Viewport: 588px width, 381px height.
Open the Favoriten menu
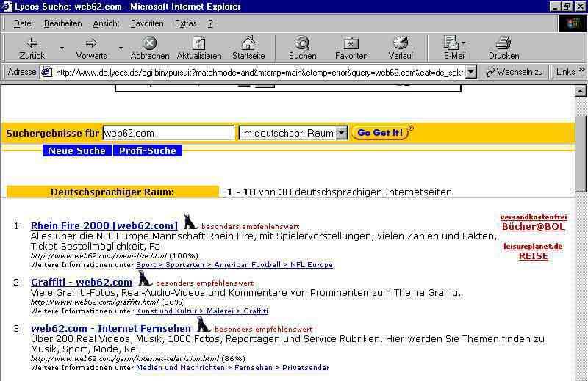147,23
